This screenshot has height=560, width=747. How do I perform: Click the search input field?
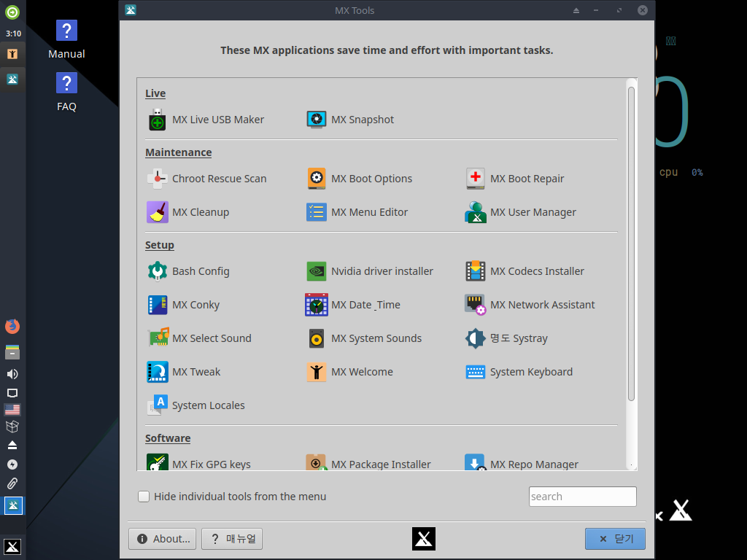(x=582, y=497)
